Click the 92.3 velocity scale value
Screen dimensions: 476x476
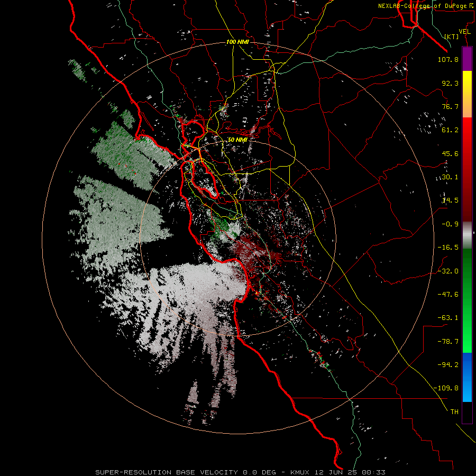coord(450,83)
